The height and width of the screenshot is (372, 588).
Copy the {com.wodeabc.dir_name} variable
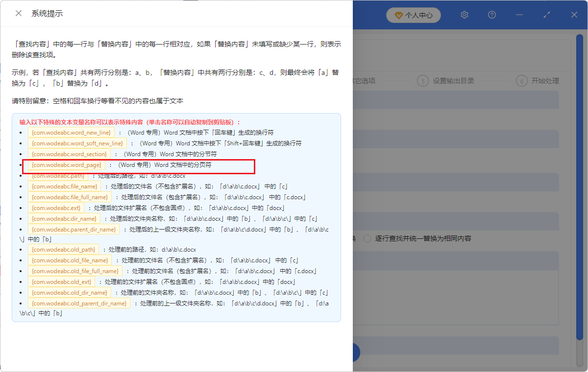tap(63, 218)
